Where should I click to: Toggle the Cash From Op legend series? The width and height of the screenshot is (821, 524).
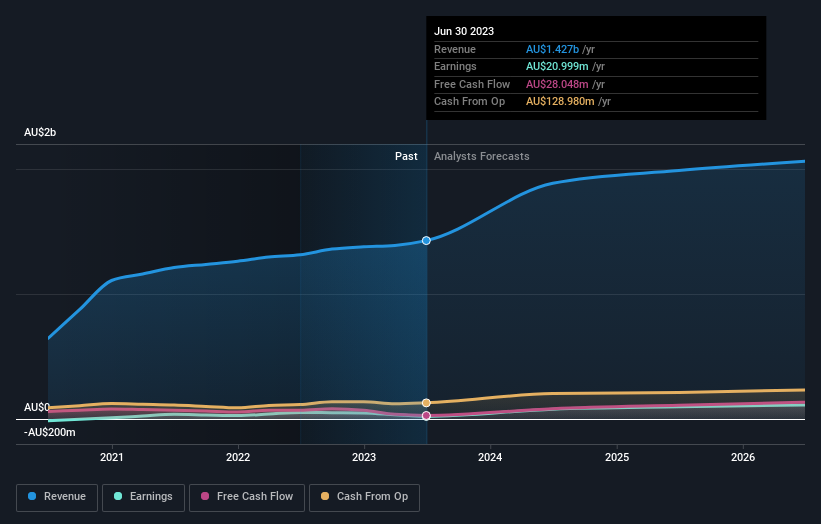coord(364,497)
